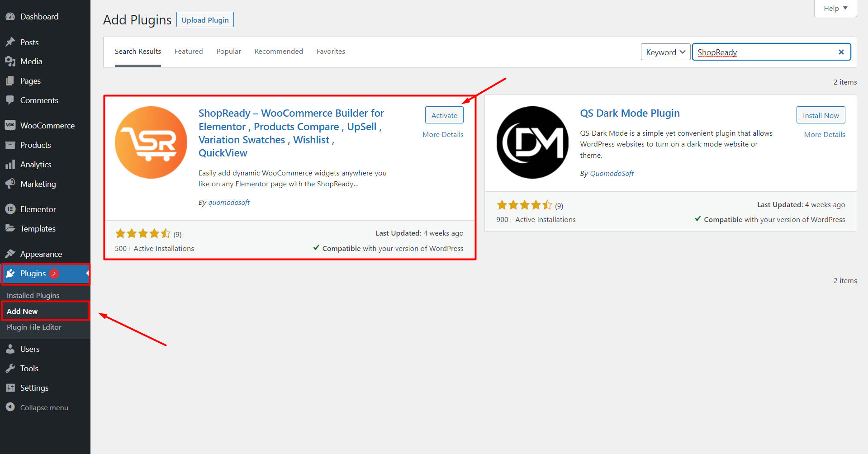Clear search with the X icon
Screen dimensions: 868x454
[841, 52]
